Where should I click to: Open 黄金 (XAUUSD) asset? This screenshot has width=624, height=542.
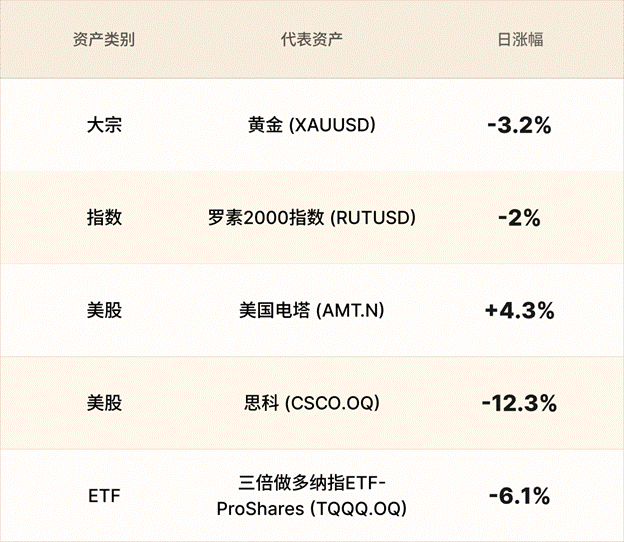click(311, 126)
